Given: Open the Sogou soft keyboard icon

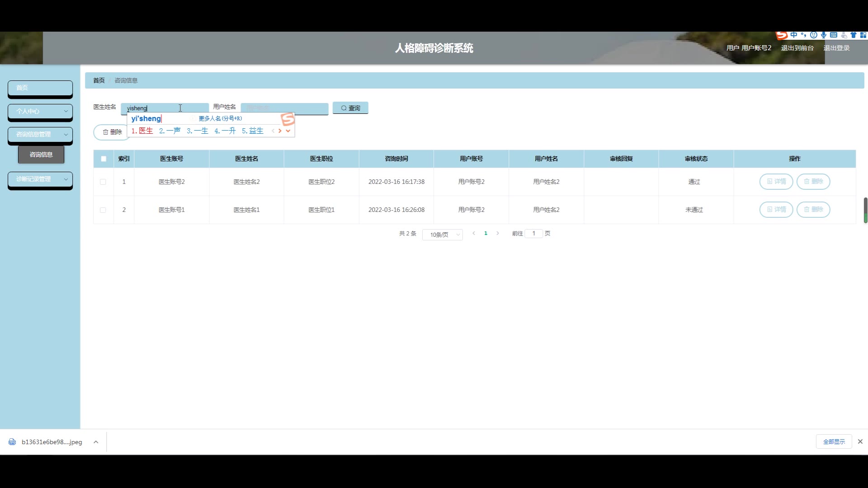Looking at the screenshot, I should [834, 35].
